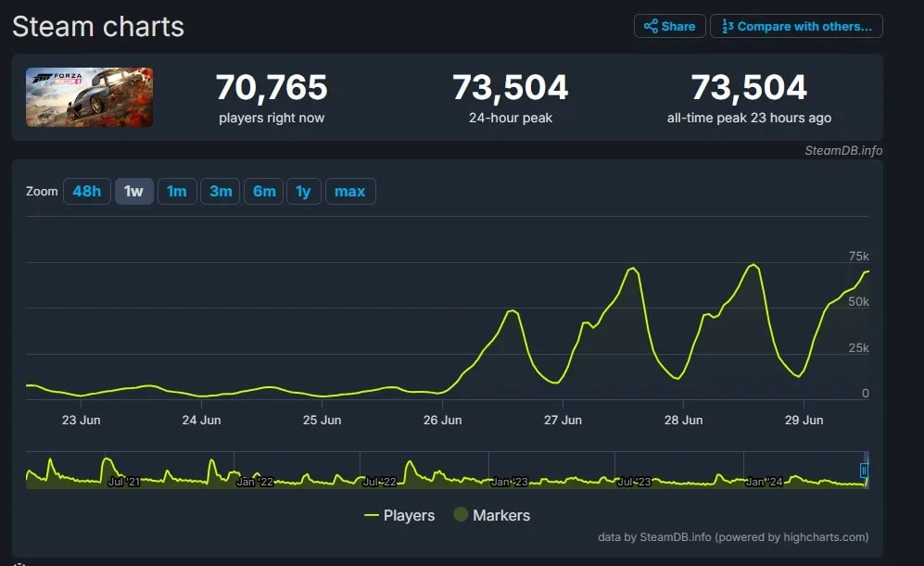Click the 27 Jun axis label
Viewport: 924px width, 566px height.
(563, 420)
